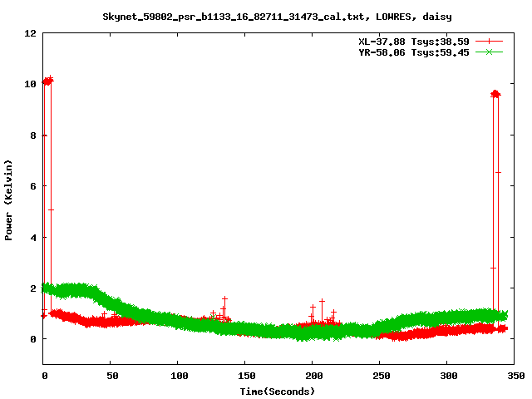Click the red calibration spike peak near 340 seconds
Image resolution: width=532 pixels, height=399 pixels.
click(x=495, y=94)
